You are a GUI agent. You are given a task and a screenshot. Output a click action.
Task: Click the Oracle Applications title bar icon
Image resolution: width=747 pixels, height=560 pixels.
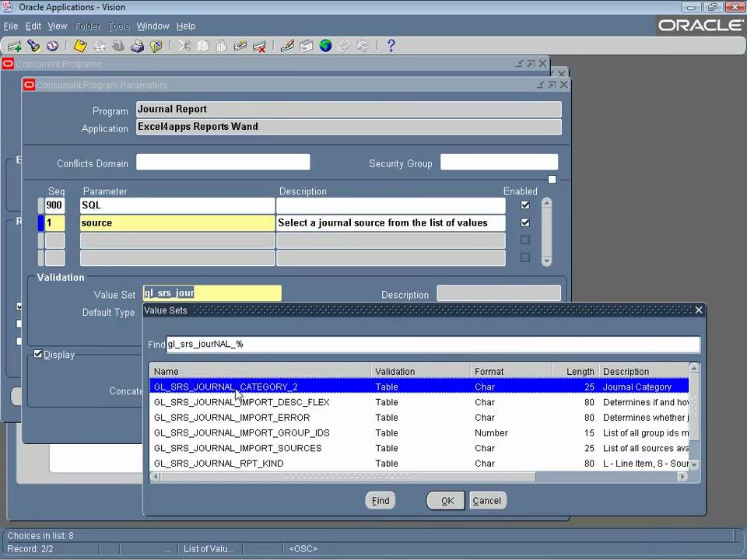pyautogui.click(x=8, y=7)
